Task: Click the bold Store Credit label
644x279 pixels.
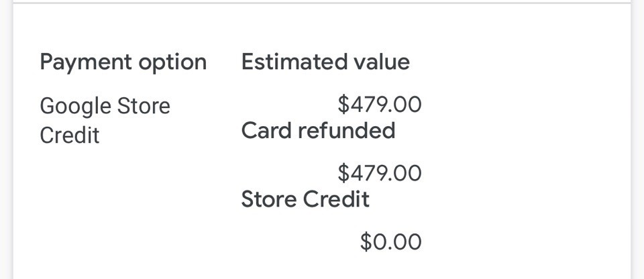Action: click(x=305, y=199)
